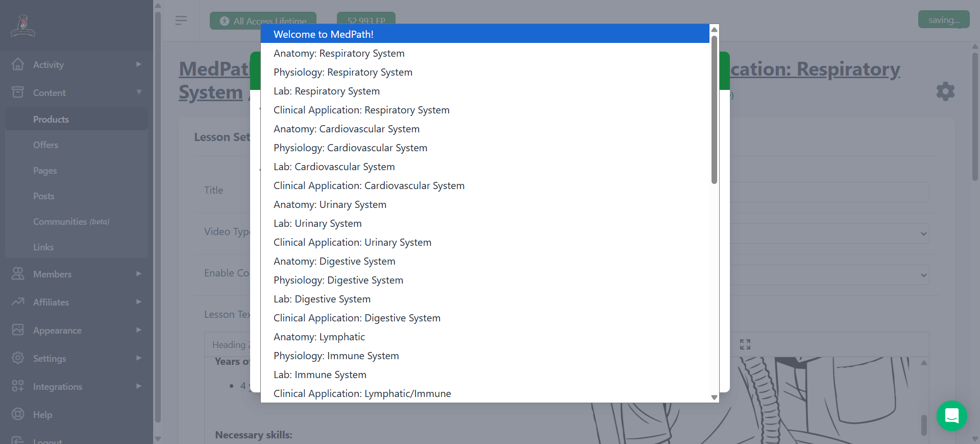Select "Physiology: Immune System" lesson option

click(336, 356)
